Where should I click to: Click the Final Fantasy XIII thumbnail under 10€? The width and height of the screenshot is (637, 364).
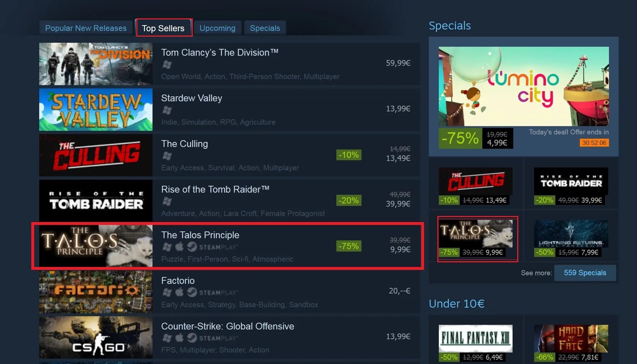(476, 338)
